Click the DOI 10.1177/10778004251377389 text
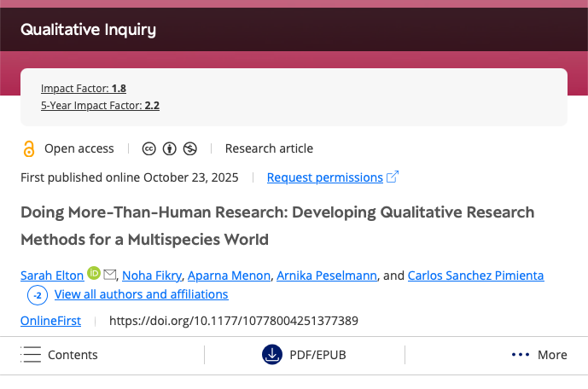 234,321
